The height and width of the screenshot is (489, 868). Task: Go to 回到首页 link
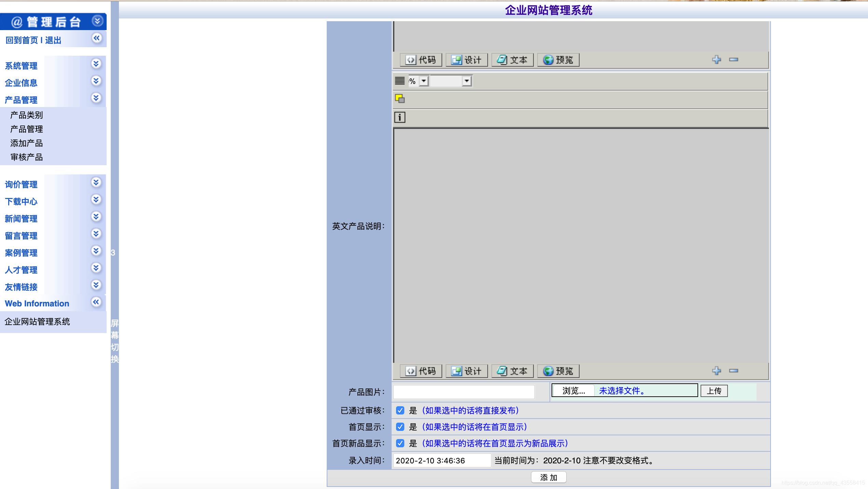[22, 40]
